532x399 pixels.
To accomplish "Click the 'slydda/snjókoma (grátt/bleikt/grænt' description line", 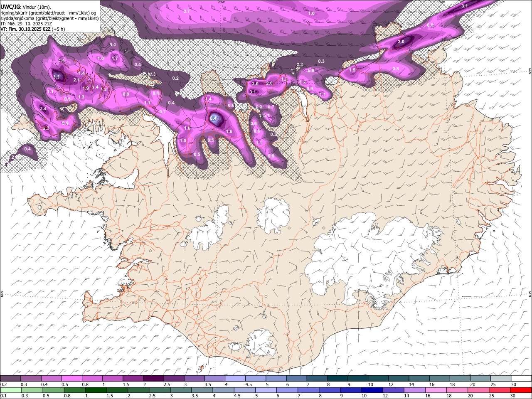I will [49, 18].
